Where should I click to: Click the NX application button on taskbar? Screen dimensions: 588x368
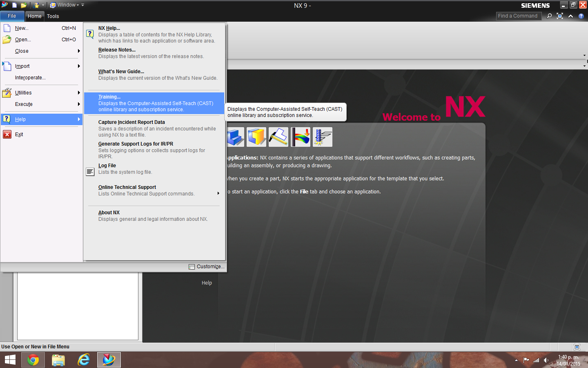(109, 360)
